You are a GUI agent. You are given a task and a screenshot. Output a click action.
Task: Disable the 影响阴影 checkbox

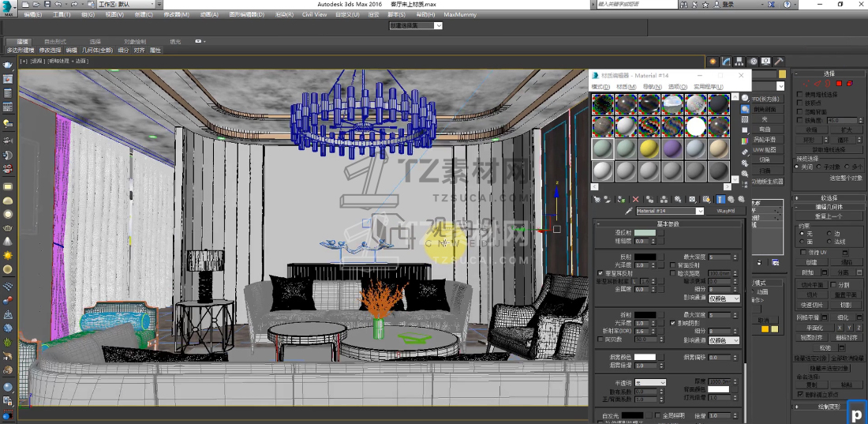click(x=672, y=323)
